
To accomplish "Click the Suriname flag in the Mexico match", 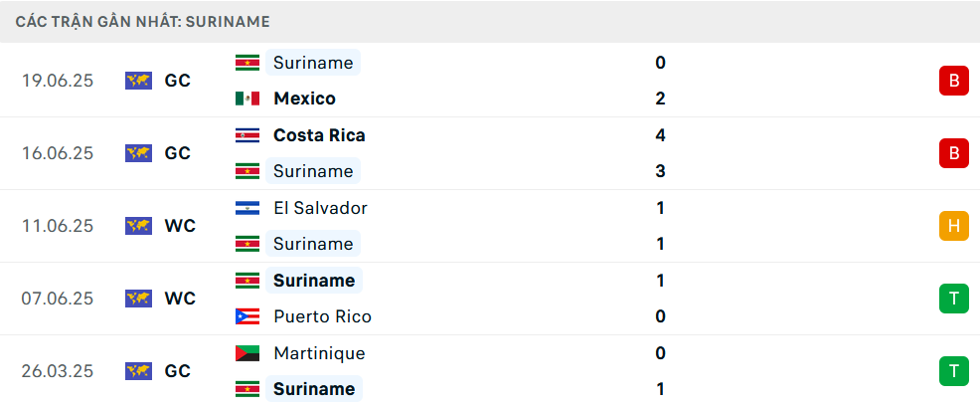I will (247, 63).
